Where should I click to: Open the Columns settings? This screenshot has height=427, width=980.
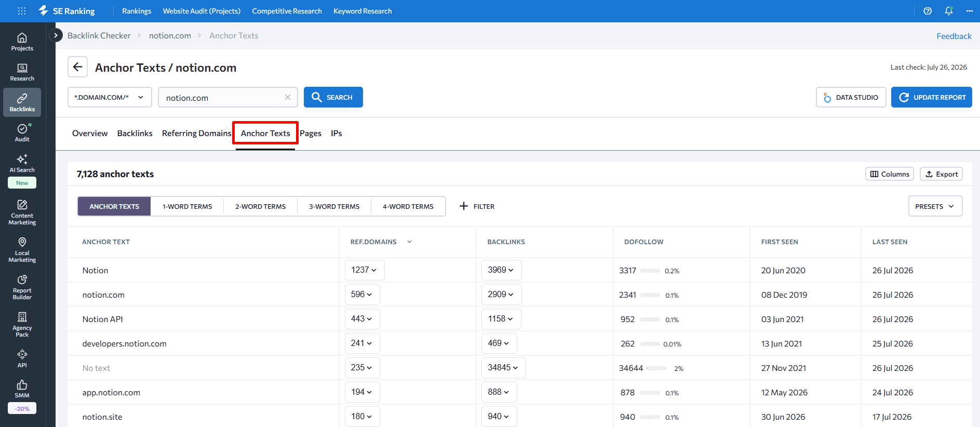pos(890,174)
